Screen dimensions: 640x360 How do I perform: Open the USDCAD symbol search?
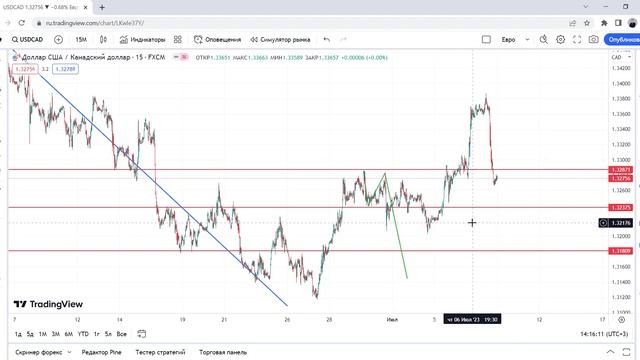click(27, 40)
